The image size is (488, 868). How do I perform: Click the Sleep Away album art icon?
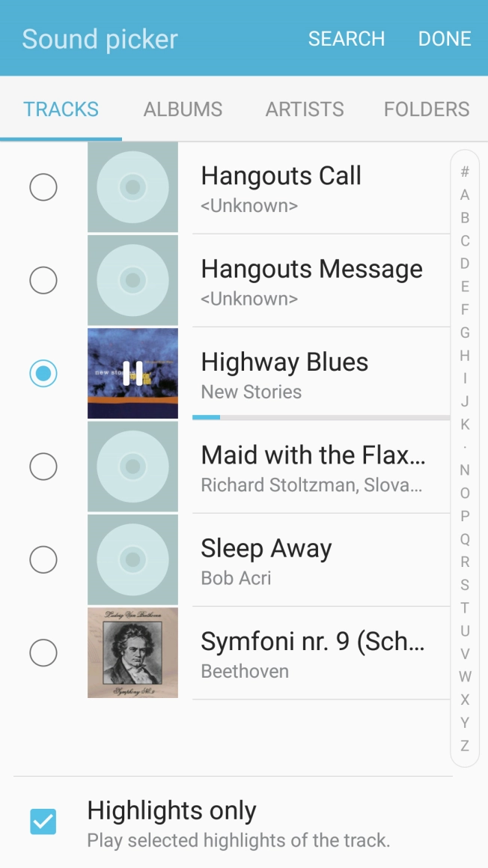point(132,559)
